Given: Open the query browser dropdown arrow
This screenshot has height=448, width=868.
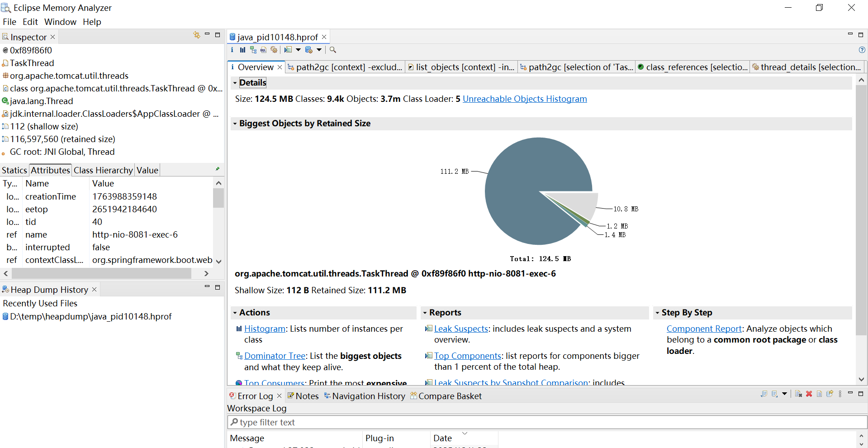Looking at the screenshot, I should 319,50.
